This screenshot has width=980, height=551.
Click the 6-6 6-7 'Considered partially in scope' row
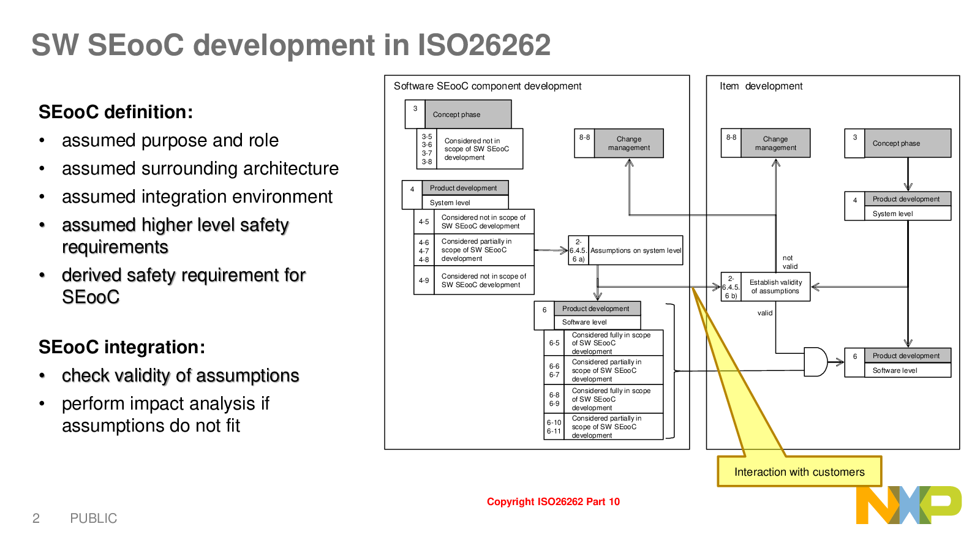coord(604,370)
